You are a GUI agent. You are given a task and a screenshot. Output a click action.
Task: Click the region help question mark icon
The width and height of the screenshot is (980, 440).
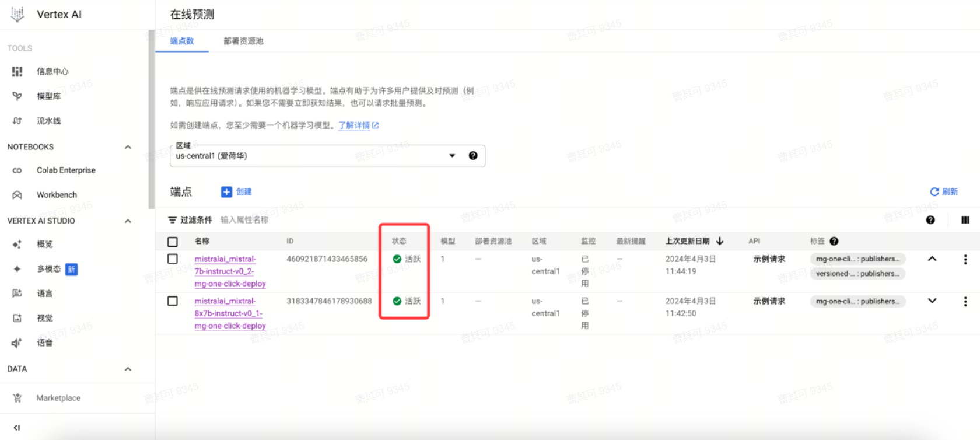tap(473, 156)
